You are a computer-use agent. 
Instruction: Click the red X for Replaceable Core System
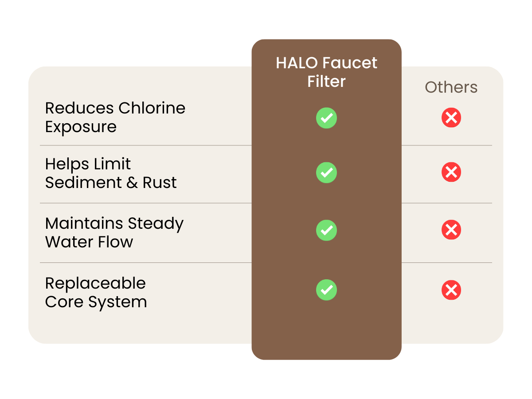[x=451, y=290]
